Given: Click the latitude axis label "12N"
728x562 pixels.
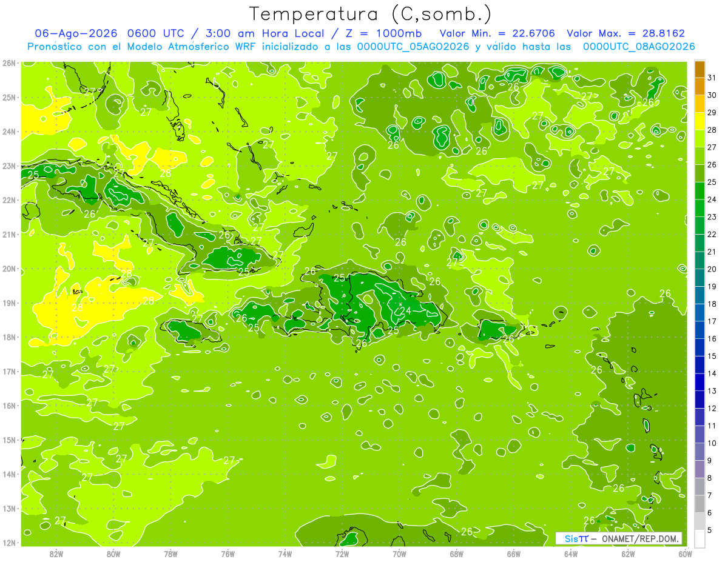Looking at the screenshot, I should pos(9,543).
